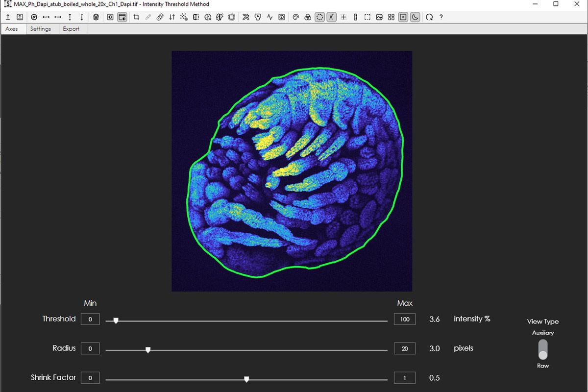Open the grid view icon
The width and height of the screenshot is (588, 392).
click(x=392, y=17)
